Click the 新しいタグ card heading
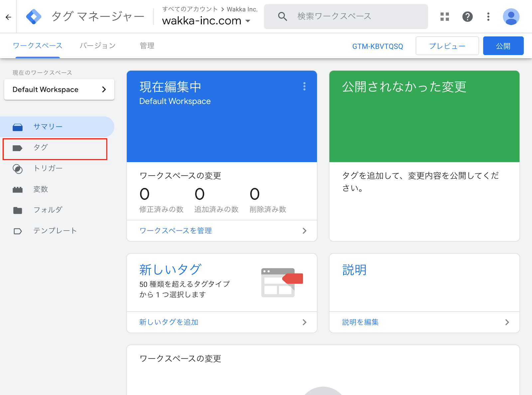This screenshot has height=395, width=532. [170, 270]
